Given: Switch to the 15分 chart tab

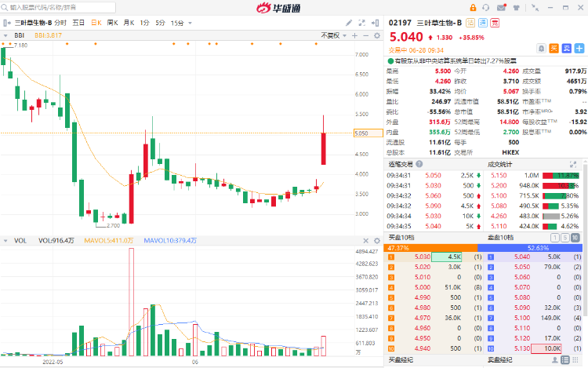Looking at the screenshot, I should [177, 23].
